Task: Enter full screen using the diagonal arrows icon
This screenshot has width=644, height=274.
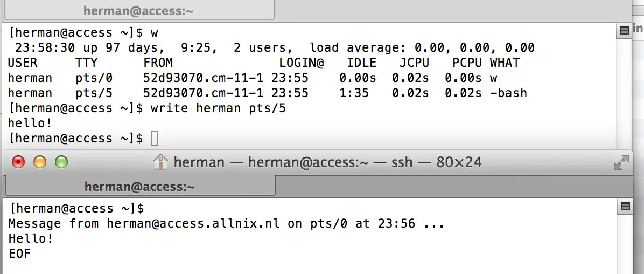Action: (621, 162)
